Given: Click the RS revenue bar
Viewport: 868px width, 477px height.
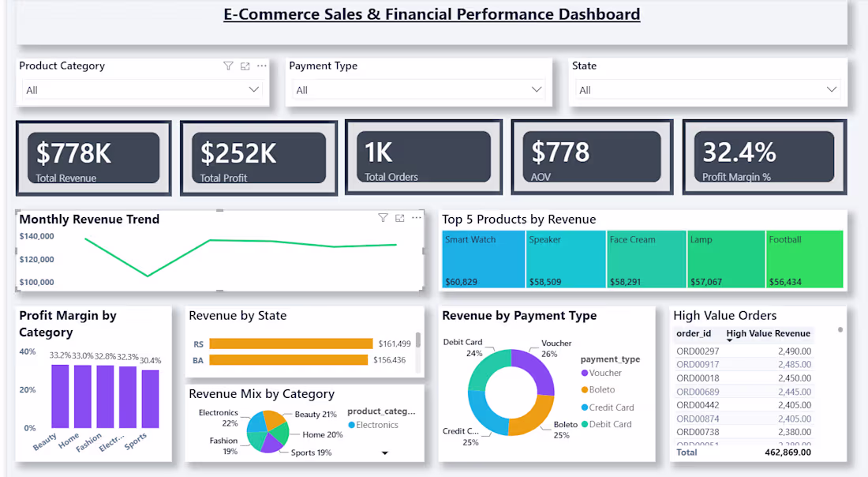Looking at the screenshot, I should click(290, 344).
